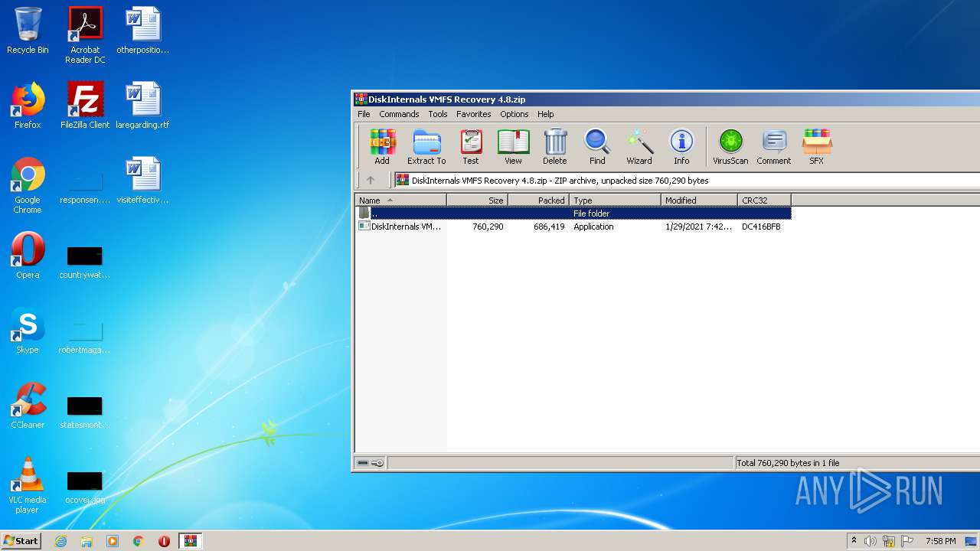
Task: Select the countrywat... desktop file
Action: click(85, 262)
